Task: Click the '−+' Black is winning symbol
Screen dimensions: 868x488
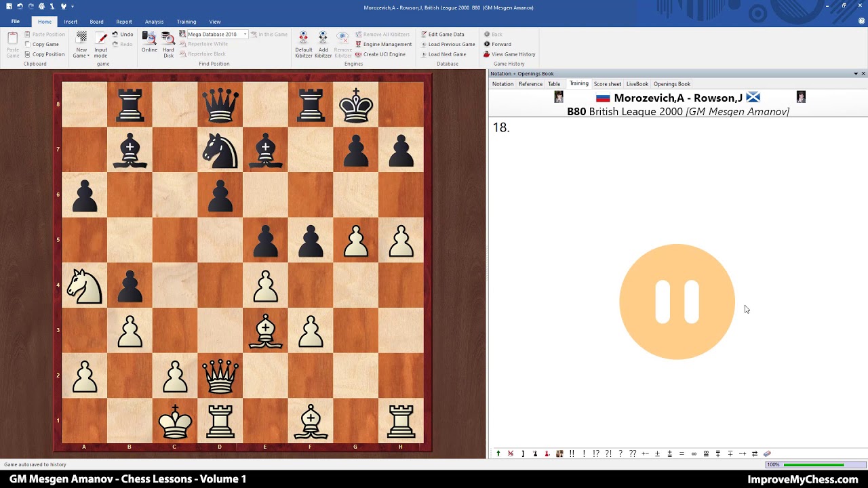Action: click(743, 453)
